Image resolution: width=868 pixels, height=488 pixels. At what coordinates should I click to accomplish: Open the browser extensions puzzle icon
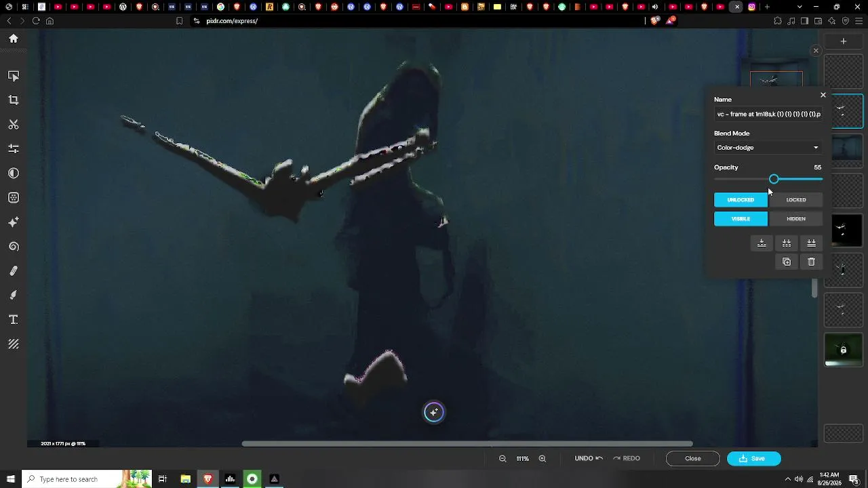(x=778, y=21)
